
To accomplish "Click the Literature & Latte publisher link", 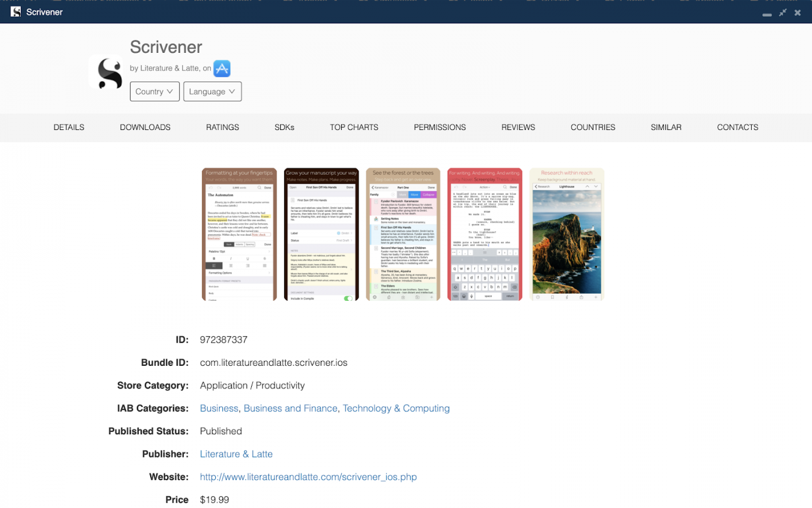I will click(236, 453).
